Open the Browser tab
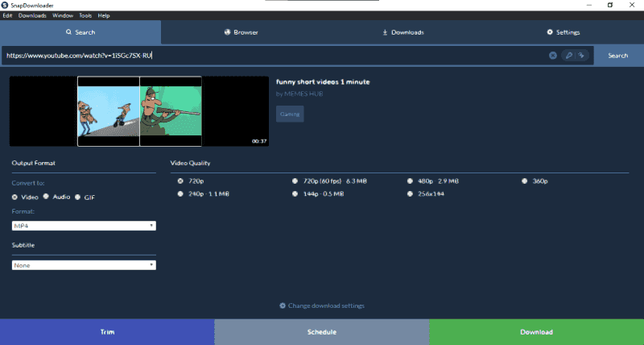644x345 pixels. pos(241,32)
